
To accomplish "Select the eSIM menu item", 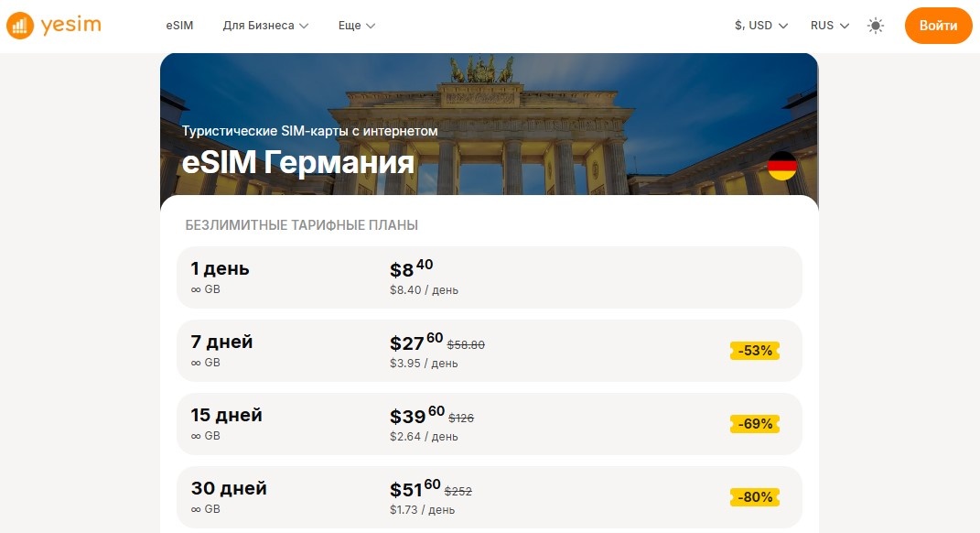I will [179, 26].
